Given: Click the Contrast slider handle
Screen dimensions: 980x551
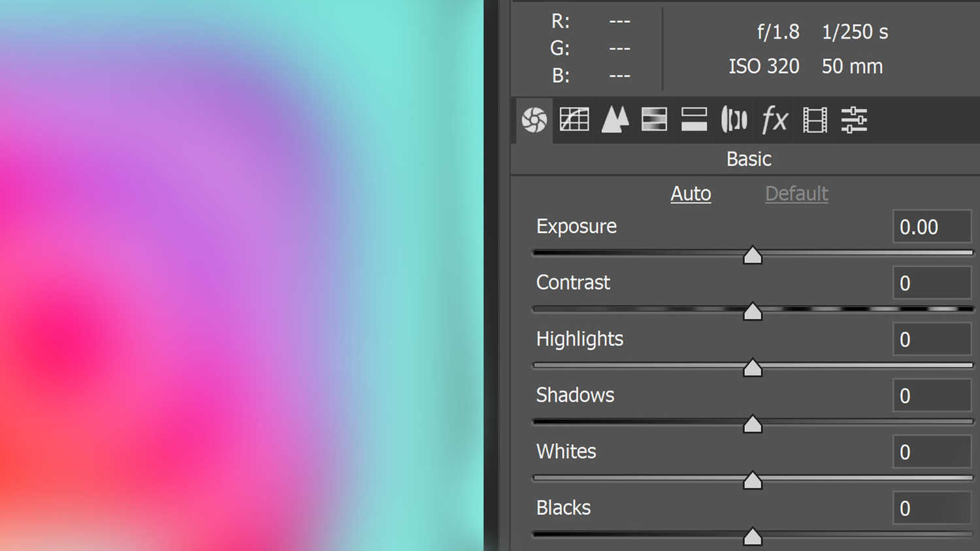Looking at the screenshot, I should [753, 312].
